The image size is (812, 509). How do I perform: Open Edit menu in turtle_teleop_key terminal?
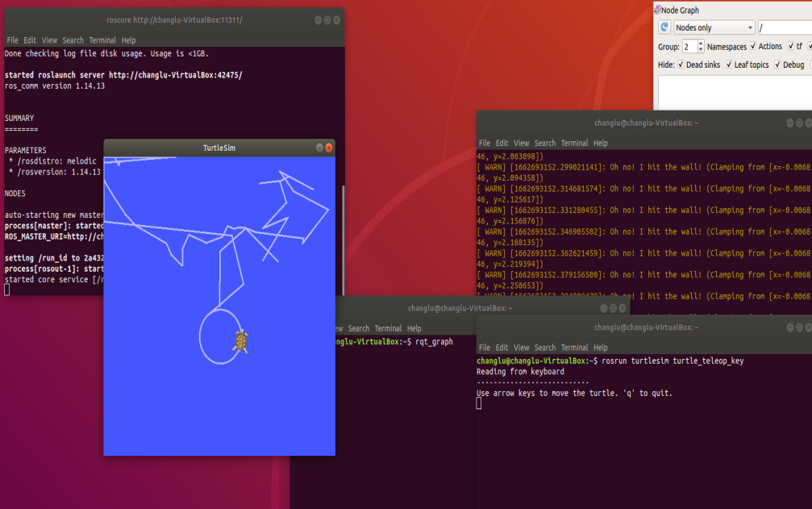[x=502, y=348]
